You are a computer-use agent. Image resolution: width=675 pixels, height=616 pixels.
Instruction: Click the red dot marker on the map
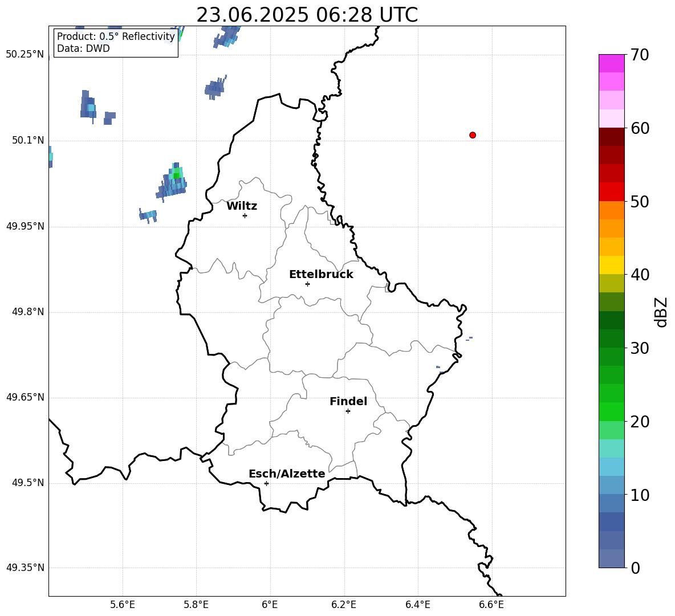pos(472,135)
